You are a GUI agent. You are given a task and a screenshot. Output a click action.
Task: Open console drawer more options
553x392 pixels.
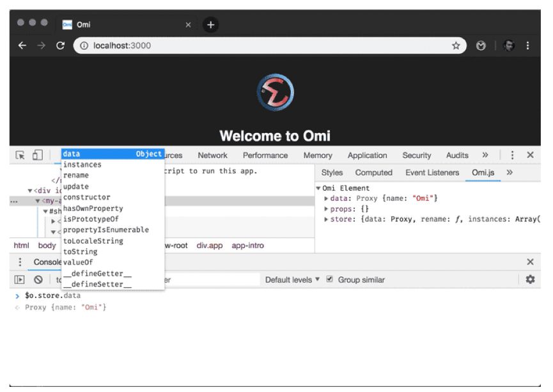click(x=20, y=262)
